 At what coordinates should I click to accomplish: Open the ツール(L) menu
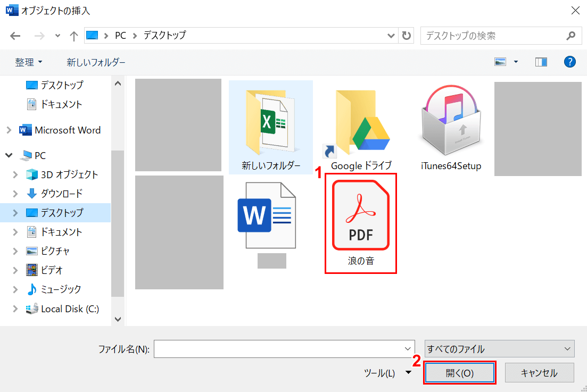click(386, 373)
